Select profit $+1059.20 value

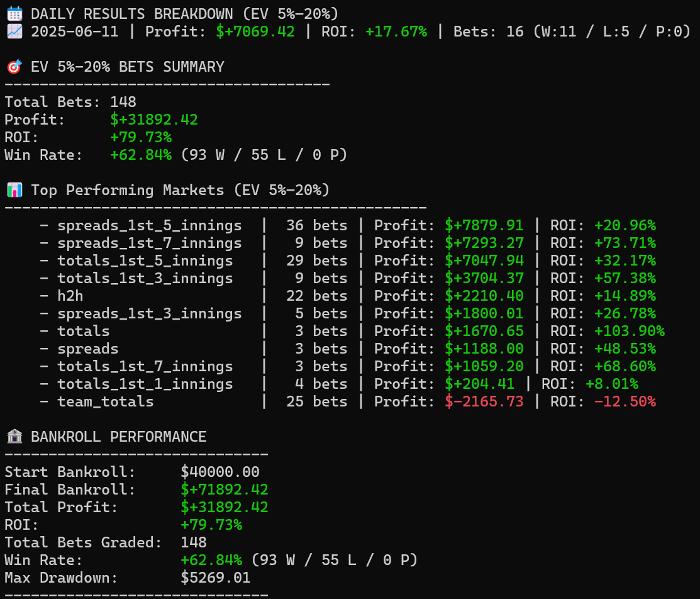(484, 366)
